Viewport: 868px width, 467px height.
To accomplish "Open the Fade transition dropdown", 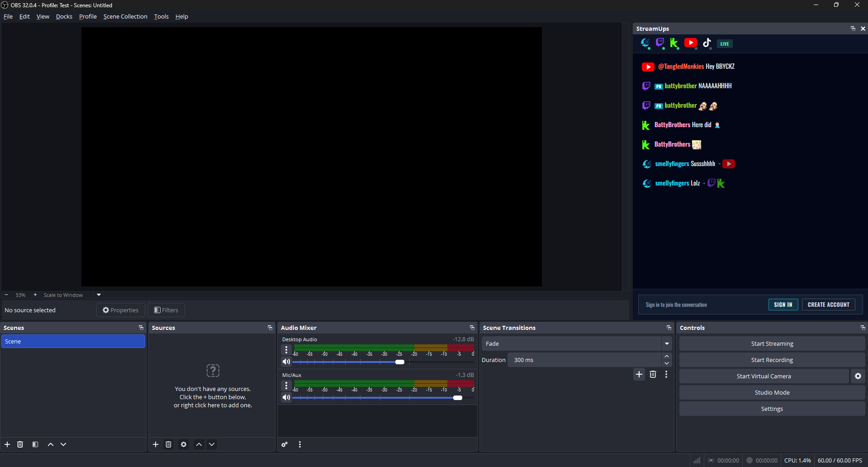I will click(x=577, y=343).
